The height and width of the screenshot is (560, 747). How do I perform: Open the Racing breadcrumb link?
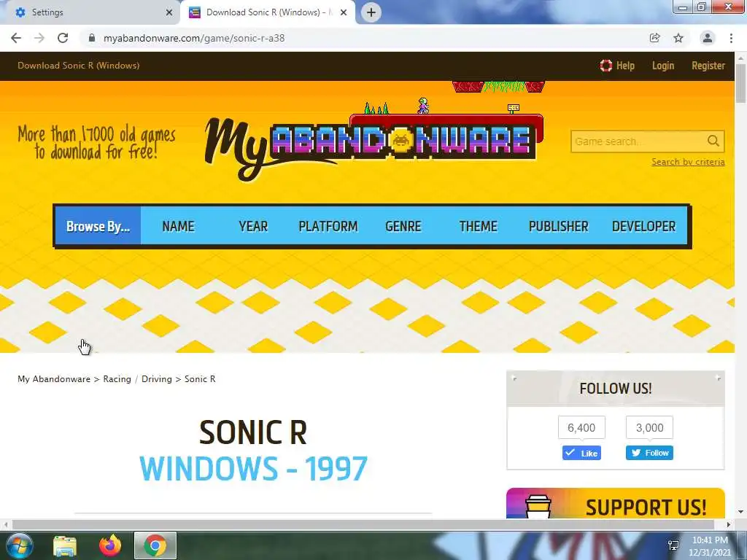pos(117,379)
